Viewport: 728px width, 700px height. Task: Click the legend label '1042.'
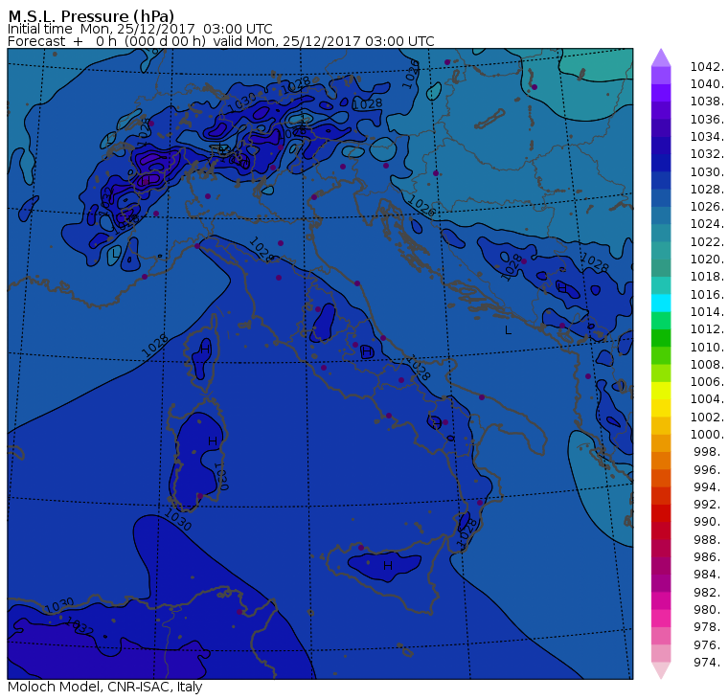point(707,67)
